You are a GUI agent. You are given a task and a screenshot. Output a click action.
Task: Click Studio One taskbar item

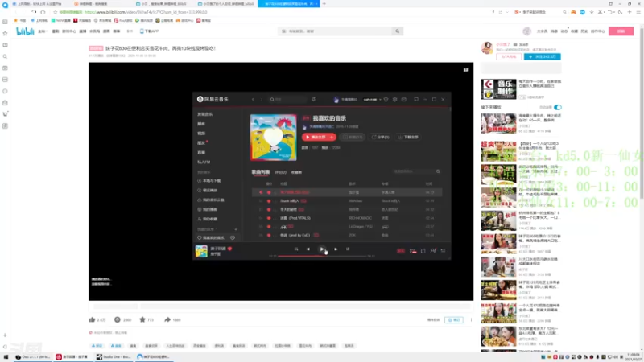pos(114,356)
